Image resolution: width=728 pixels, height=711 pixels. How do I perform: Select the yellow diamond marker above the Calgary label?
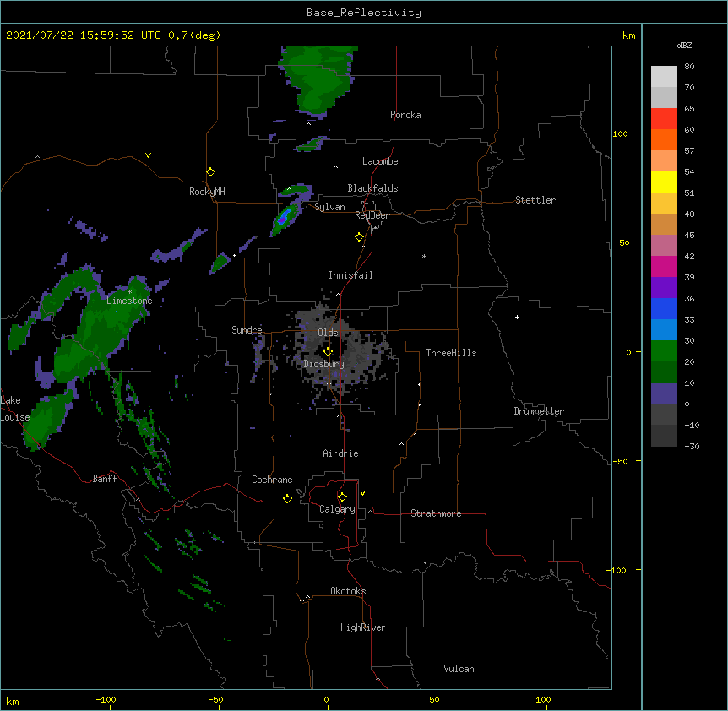click(342, 497)
